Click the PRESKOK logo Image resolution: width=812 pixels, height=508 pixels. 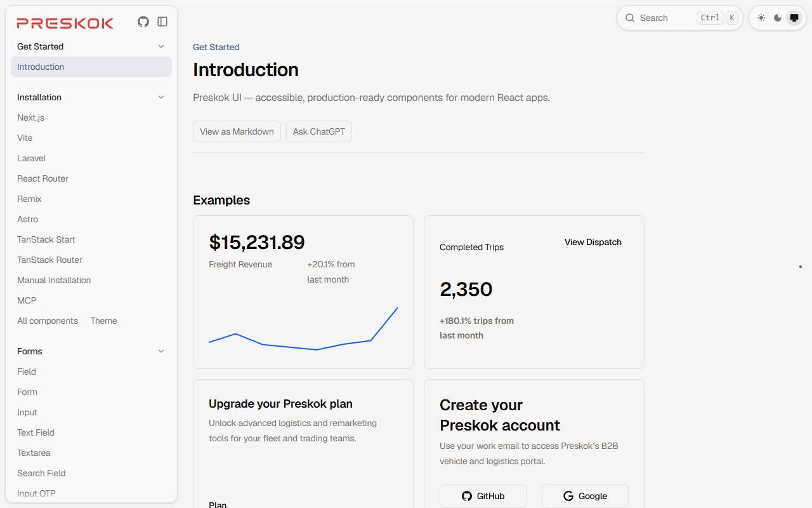coord(65,23)
